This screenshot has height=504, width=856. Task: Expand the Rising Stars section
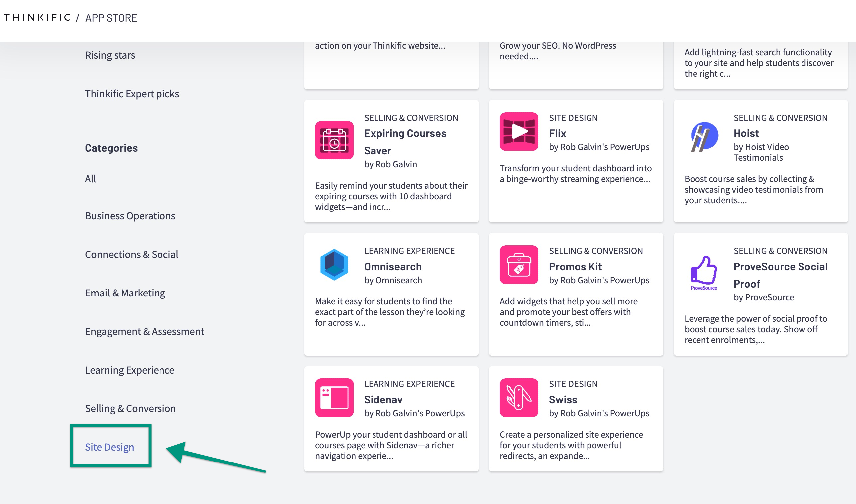(x=110, y=54)
